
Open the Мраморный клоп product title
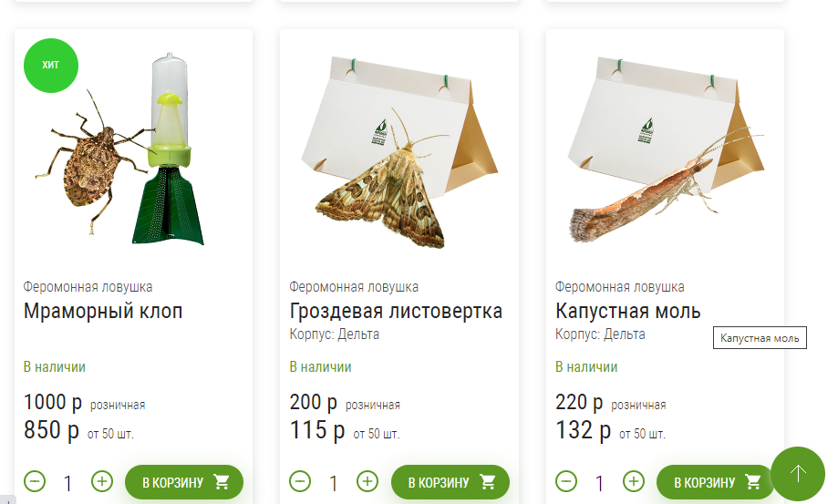click(103, 312)
